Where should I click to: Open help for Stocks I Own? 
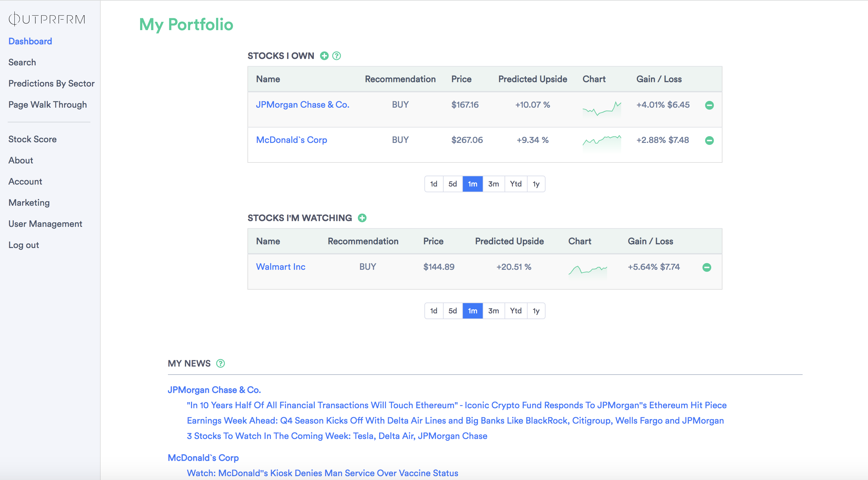(x=336, y=55)
